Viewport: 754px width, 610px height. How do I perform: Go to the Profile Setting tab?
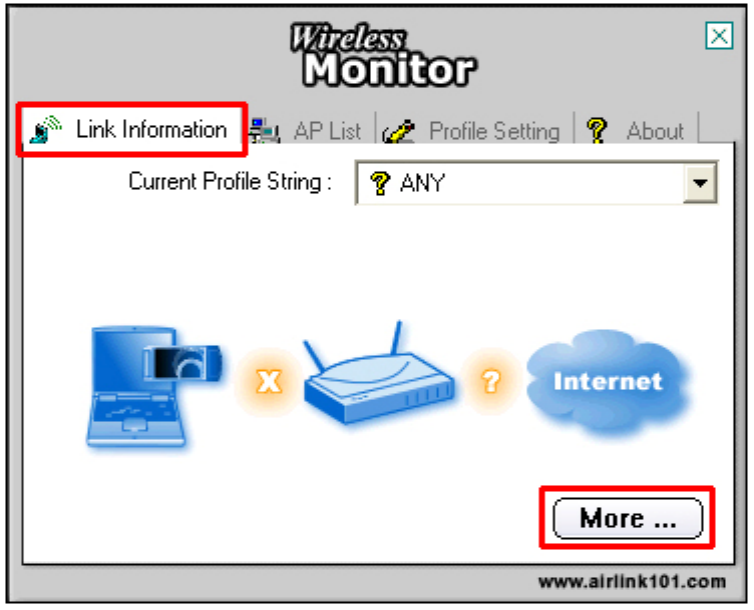[x=475, y=131]
